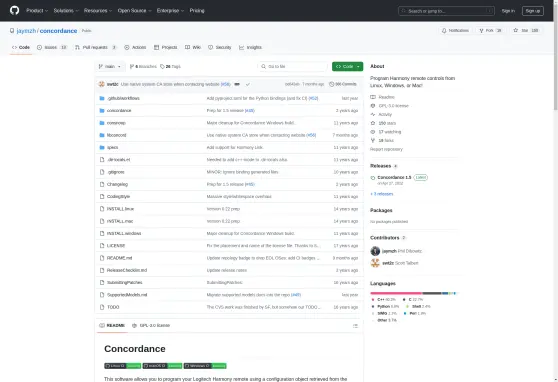Click the Fork repository icon
558x382 pixels.
click(x=481, y=31)
